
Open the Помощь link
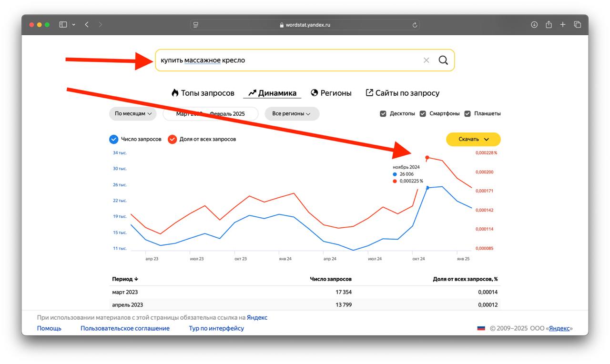tap(49, 328)
